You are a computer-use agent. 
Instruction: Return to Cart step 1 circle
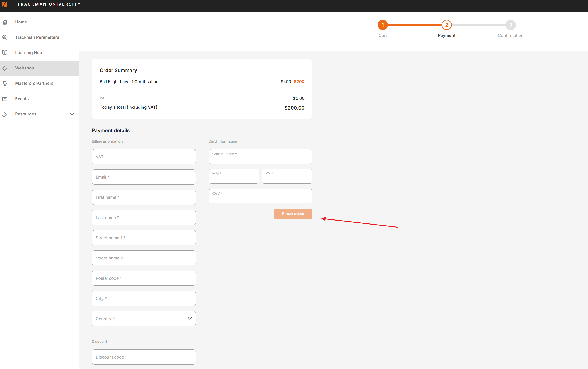[x=383, y=25]
